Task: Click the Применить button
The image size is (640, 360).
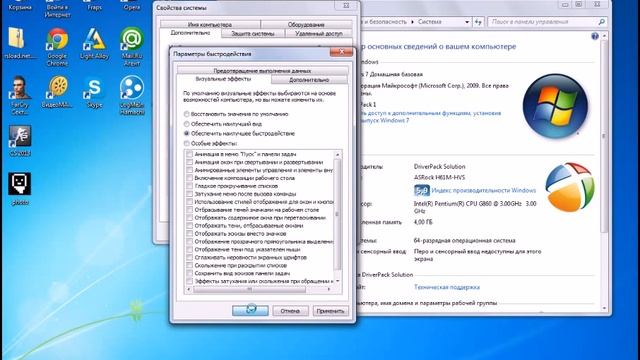Action: pos(330,311)
